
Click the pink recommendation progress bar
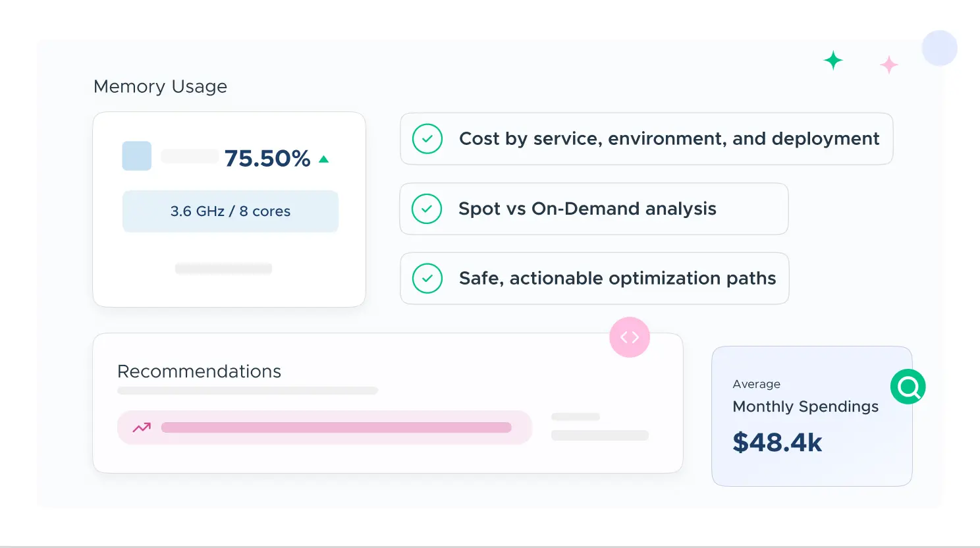coord(336,427)
